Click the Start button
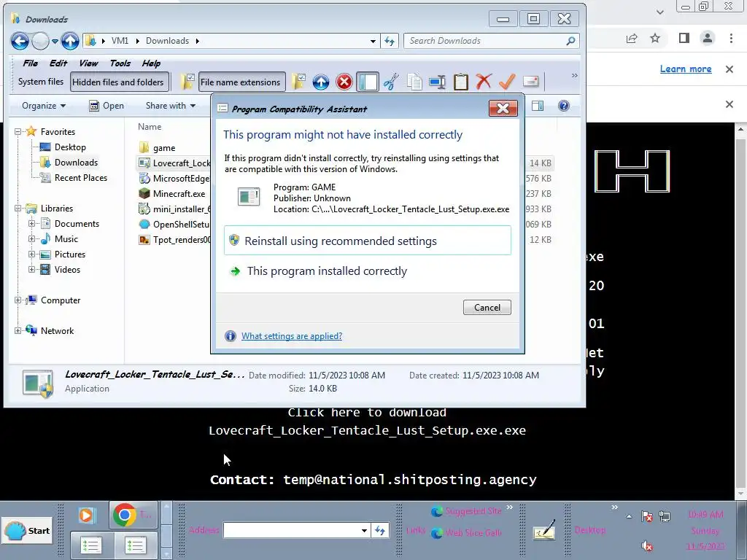Screen dimensions: 747x560 (28, 531)
